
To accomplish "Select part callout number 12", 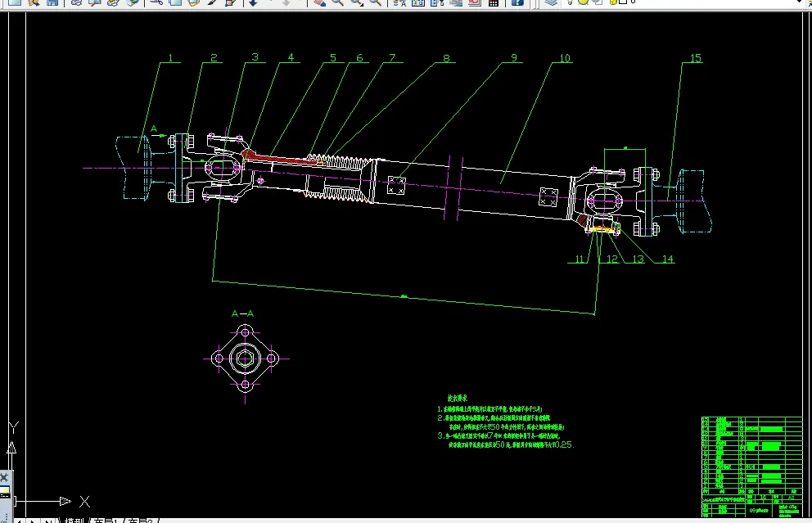I will pyautogui.click(x=612, y=259).
